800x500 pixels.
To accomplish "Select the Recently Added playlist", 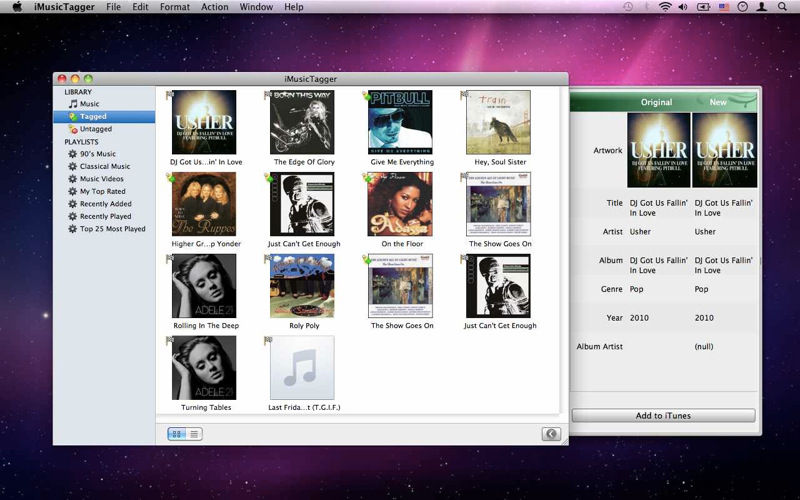I will coord(105,204).
